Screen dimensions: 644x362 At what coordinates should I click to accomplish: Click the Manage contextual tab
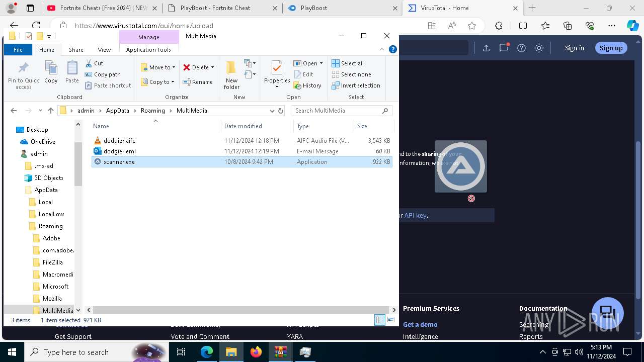point(149,37)
